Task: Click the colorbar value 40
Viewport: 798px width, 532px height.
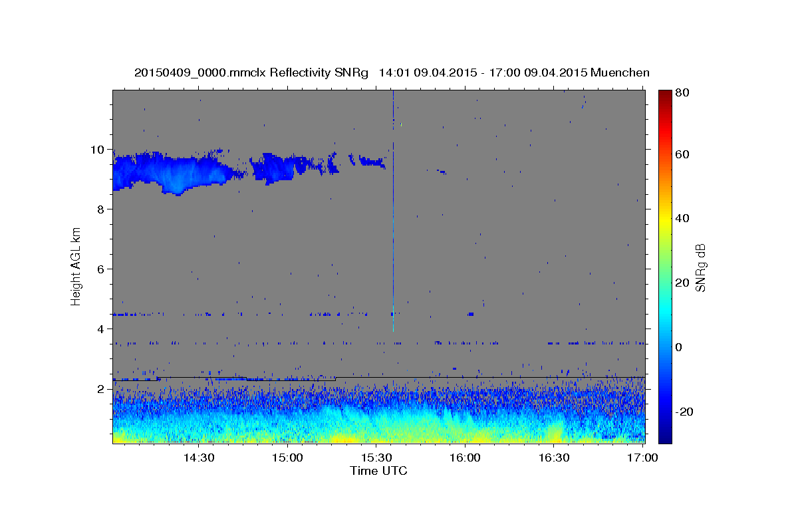Action: pyautogui.click(x=682, y=218)
